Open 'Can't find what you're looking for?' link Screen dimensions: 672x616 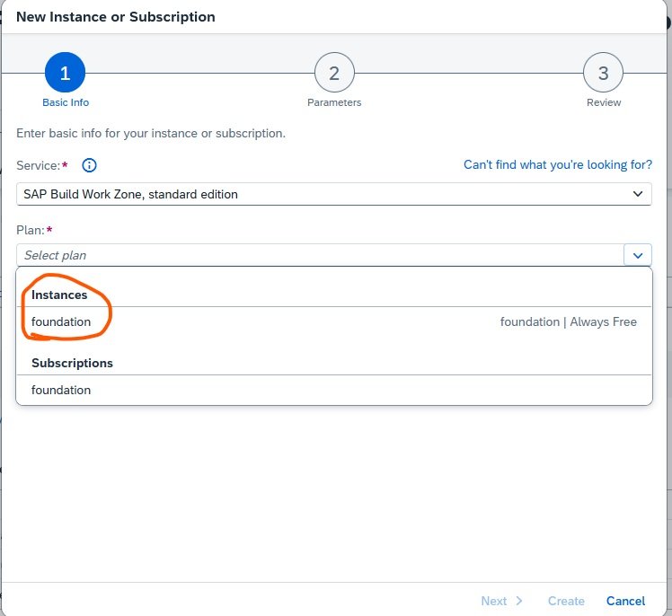557,165
